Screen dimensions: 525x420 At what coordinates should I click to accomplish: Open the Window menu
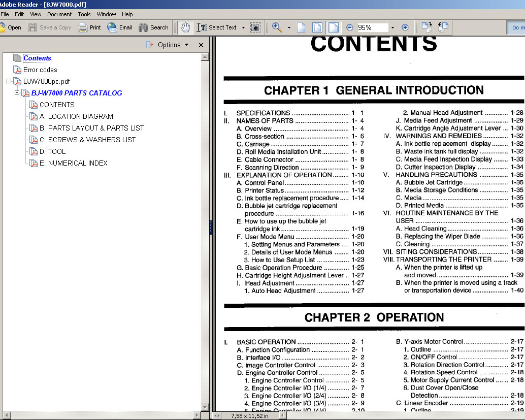point(106,14)
